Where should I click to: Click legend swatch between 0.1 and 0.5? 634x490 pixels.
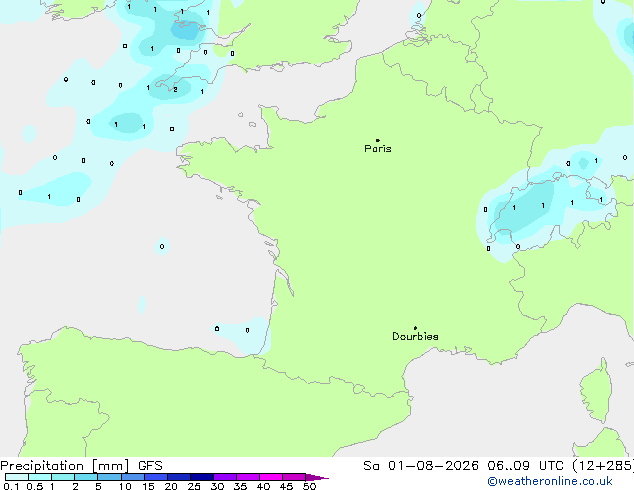(x=17, y=477)
